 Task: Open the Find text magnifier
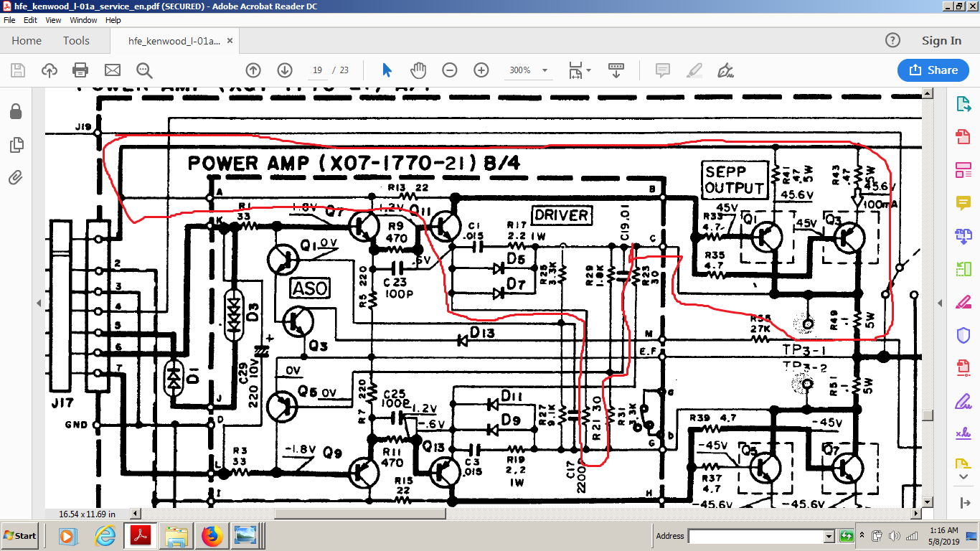(x=144, y=70)
